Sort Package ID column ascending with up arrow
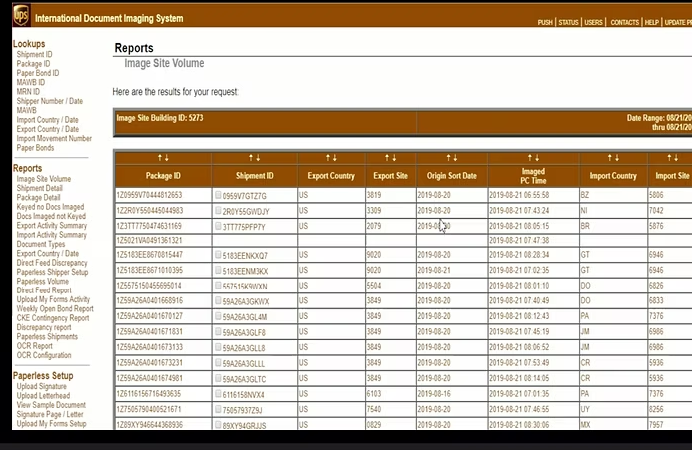692x450 pixels. (160, 158)
